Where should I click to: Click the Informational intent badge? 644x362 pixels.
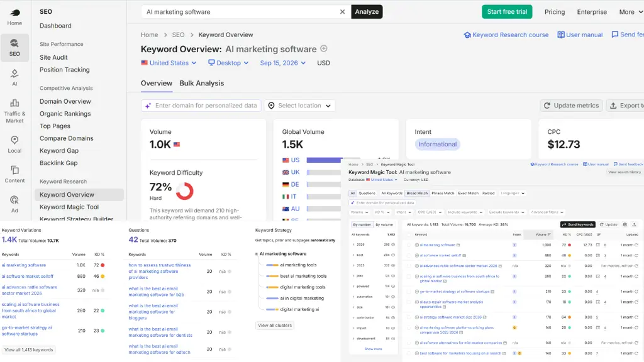(x=438, y=144)
